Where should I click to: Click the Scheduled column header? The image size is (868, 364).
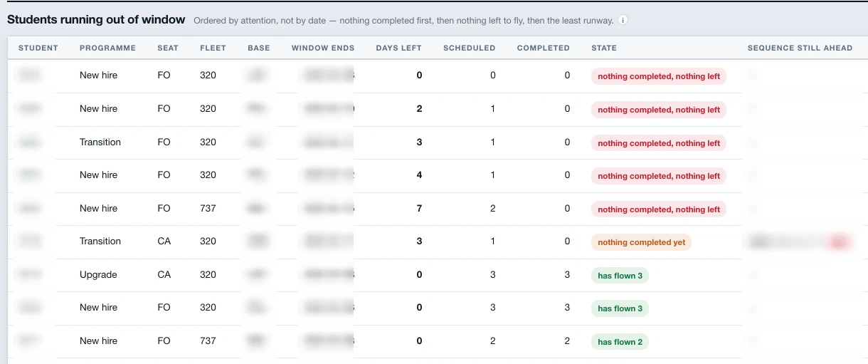coord(469,48)
